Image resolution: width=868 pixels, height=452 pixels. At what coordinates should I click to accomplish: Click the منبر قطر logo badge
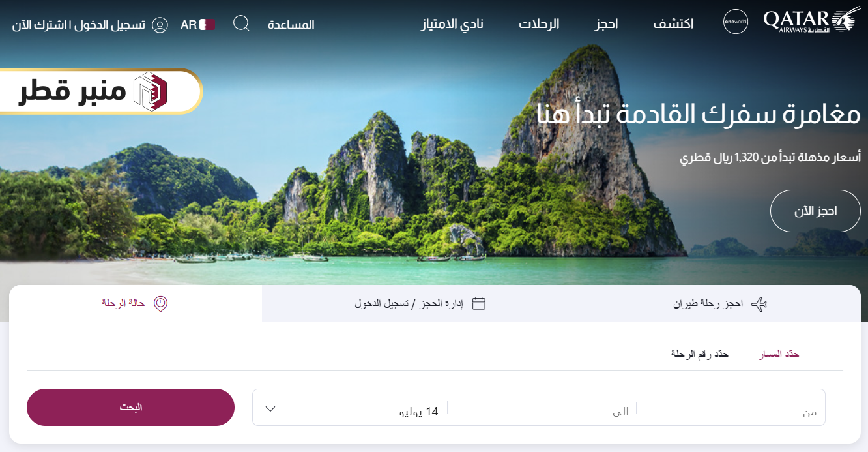100,91
